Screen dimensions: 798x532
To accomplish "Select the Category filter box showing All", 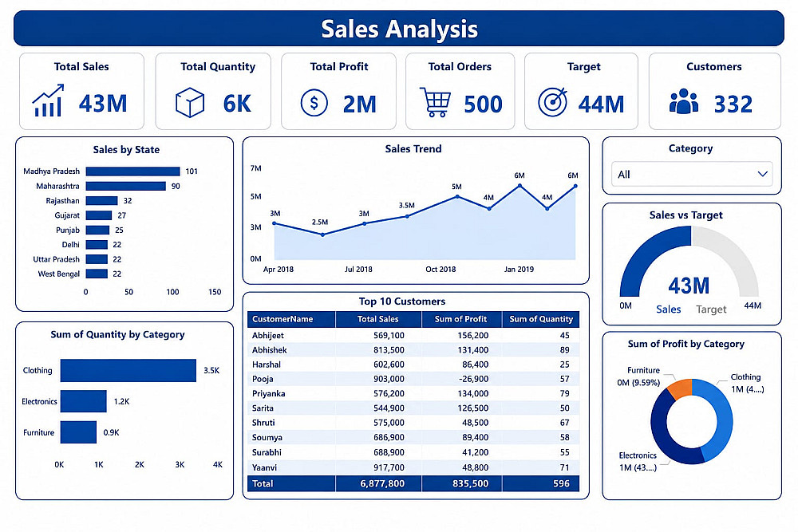I will [692, 174].
